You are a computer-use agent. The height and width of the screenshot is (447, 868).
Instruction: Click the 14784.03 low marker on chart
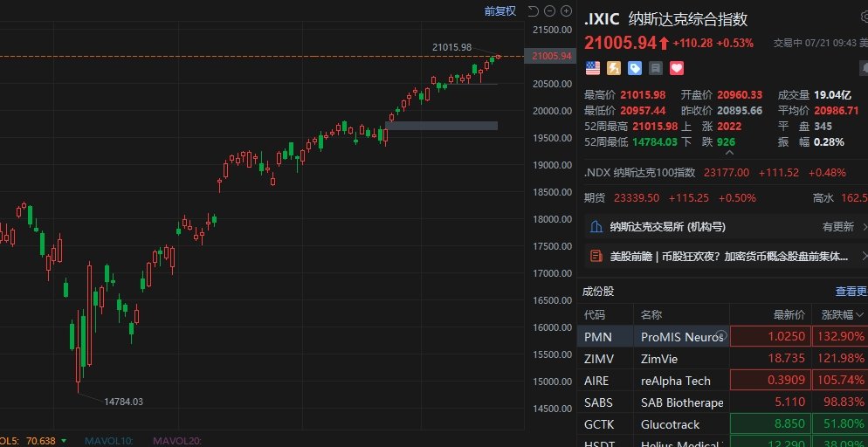coord(123,402)
